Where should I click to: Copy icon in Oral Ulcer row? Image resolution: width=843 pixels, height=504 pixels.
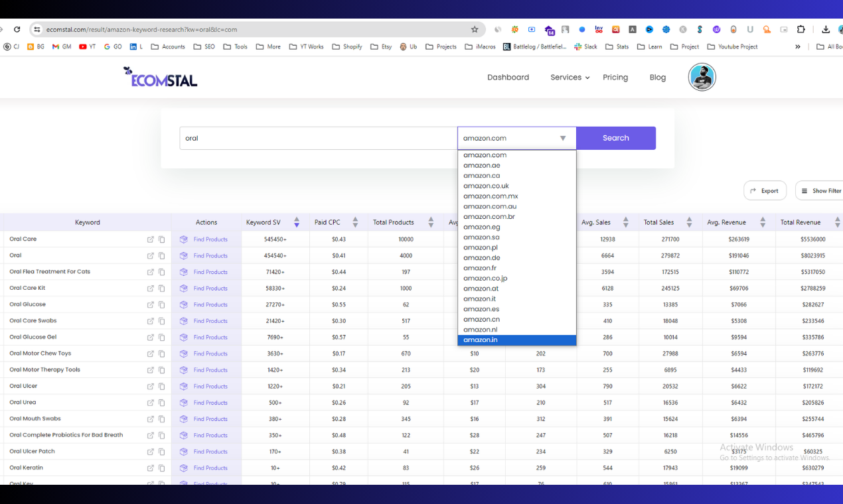[x=161, y=386]
